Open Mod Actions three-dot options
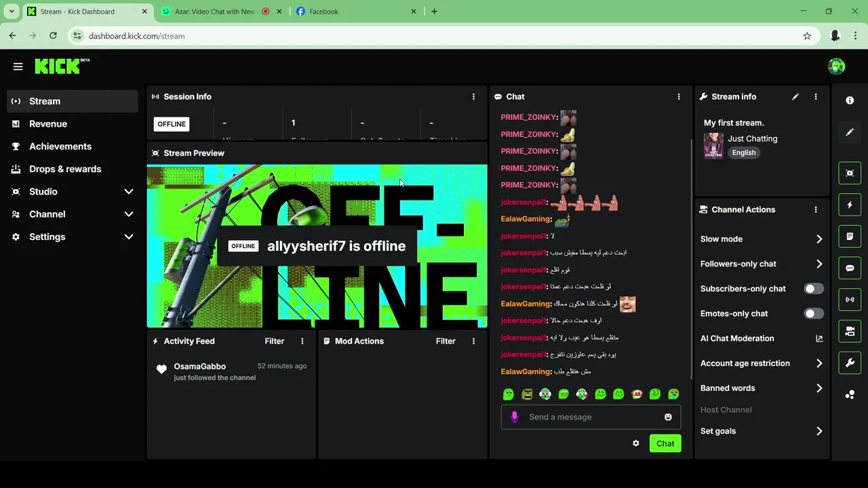Viewport: 868px width, 488px height. pyautogui.click(x=473, y=341)
